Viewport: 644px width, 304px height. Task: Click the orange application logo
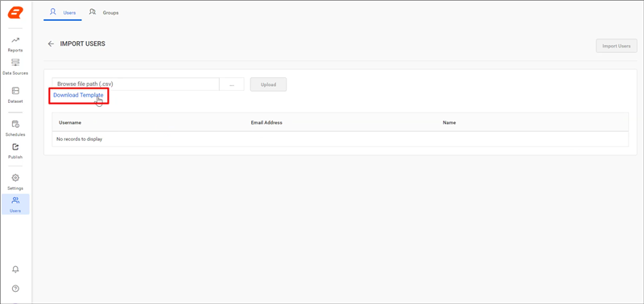tap(15, 13)
